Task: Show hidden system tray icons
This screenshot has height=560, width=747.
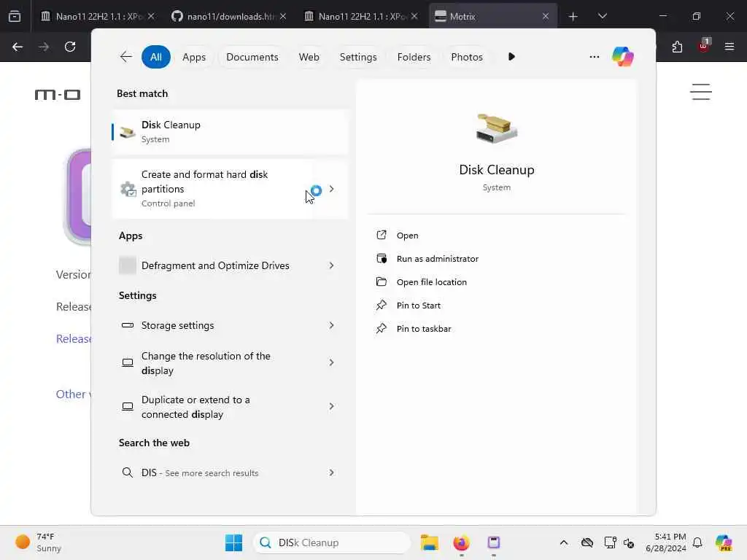Action: tap(564, 542)
